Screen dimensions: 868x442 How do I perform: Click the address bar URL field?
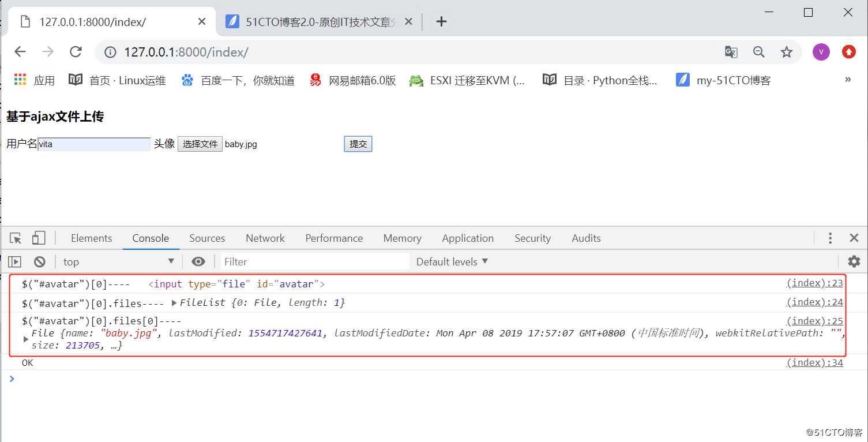404,52
